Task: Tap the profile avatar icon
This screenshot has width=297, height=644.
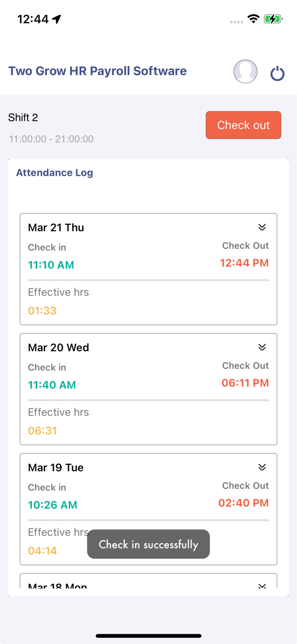Action: [x=245, y=71]
